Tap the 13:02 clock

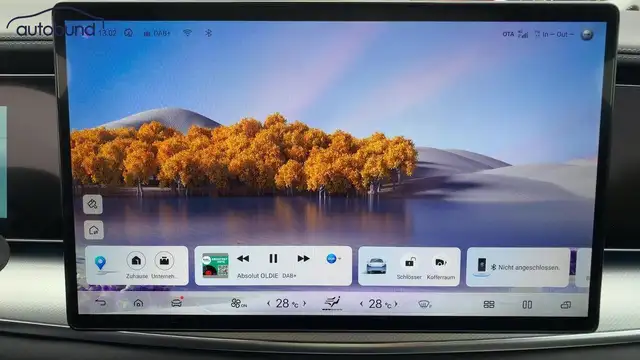[x=107, y=33]
